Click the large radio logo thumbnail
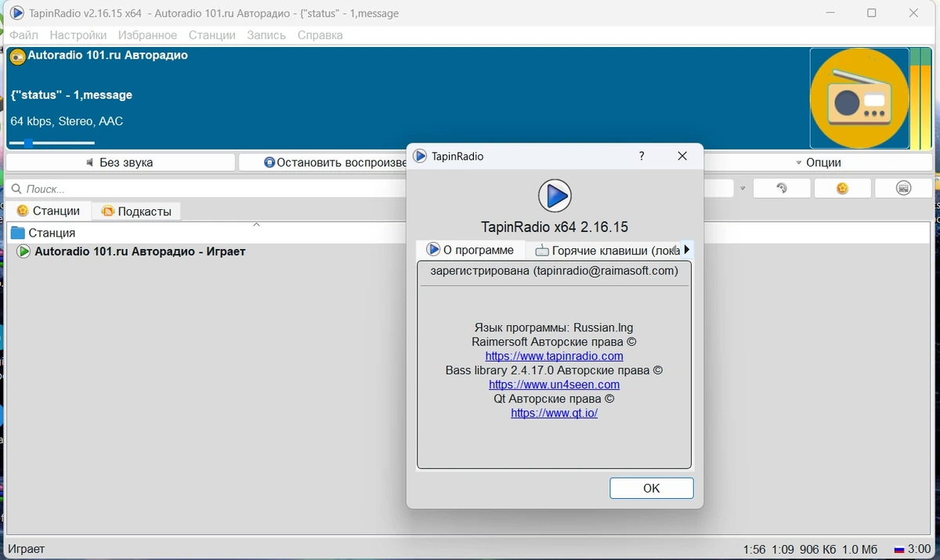 (x=859, y=99)
